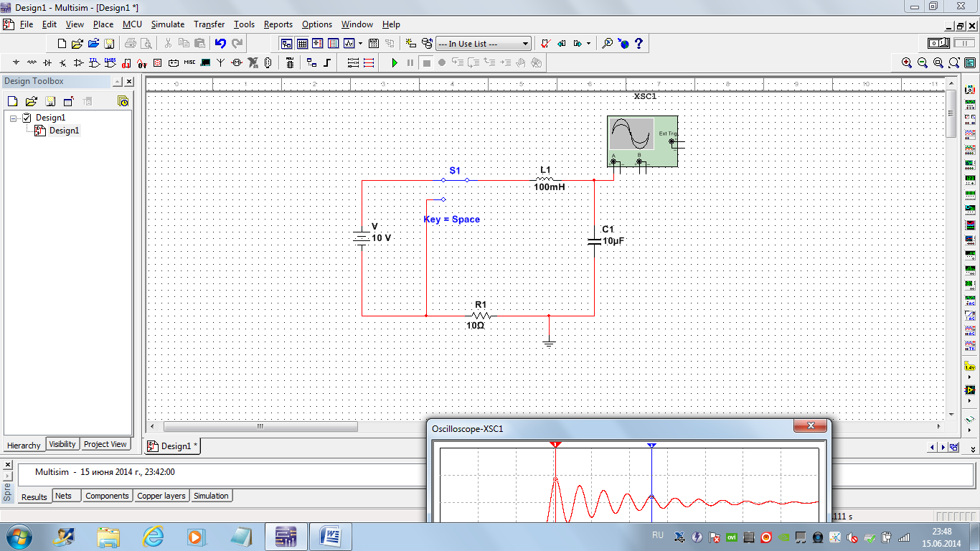
Task: Click the blue cursor 2 marker on oscilloscope
Action: point(651,445)
